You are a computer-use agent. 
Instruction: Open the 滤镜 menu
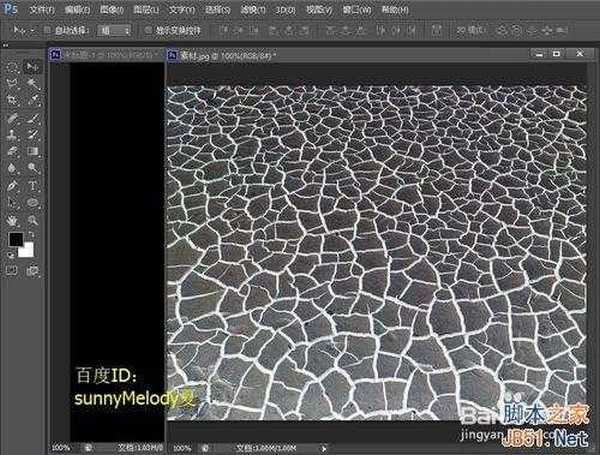[275, 9]
